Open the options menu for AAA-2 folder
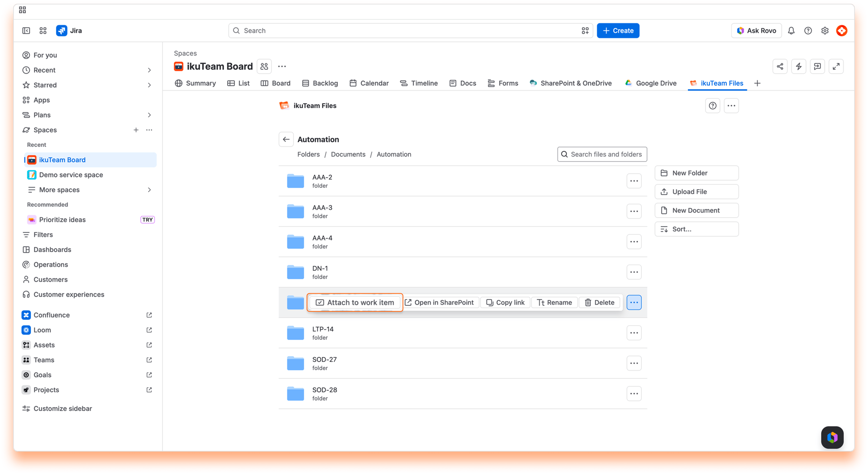 [x=634, y=181]
